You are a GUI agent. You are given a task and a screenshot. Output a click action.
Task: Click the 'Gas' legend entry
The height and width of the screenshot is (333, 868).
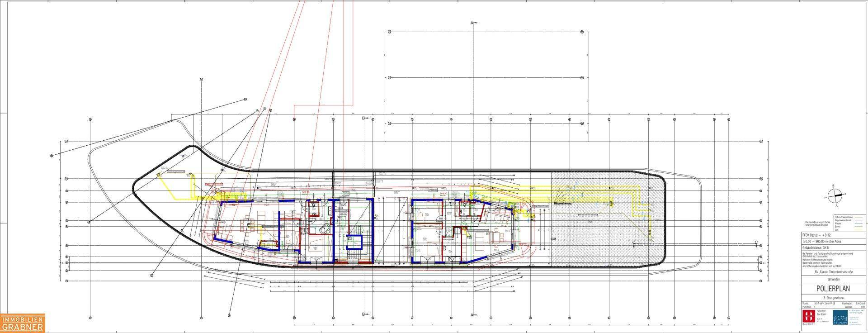pos(835,230)
